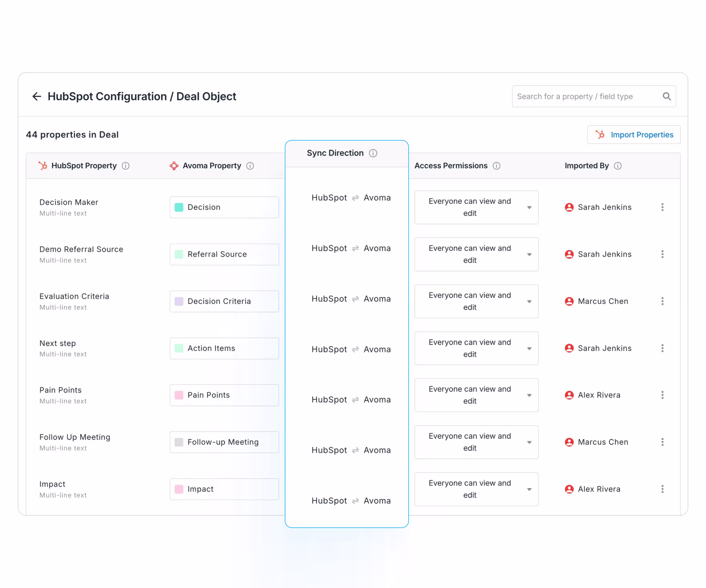Viewport: 706px width, 588px height.
Task: Click the Decision Maker property name
Action: pos(69,202)
